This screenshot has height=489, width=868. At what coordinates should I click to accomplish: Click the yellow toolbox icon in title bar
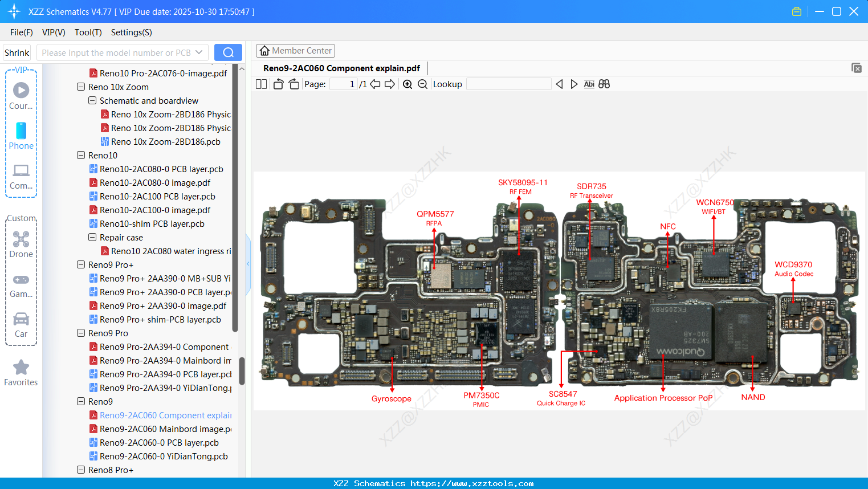pos(797,11)
